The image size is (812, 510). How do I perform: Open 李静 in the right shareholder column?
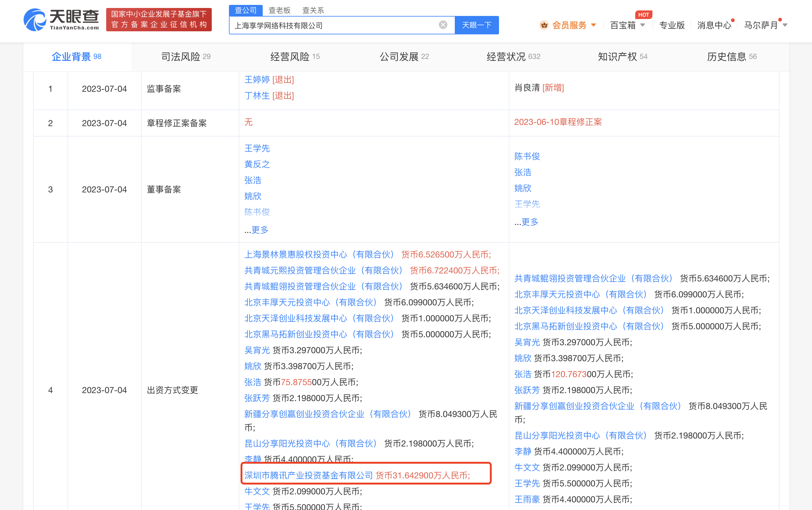[523, 451]
